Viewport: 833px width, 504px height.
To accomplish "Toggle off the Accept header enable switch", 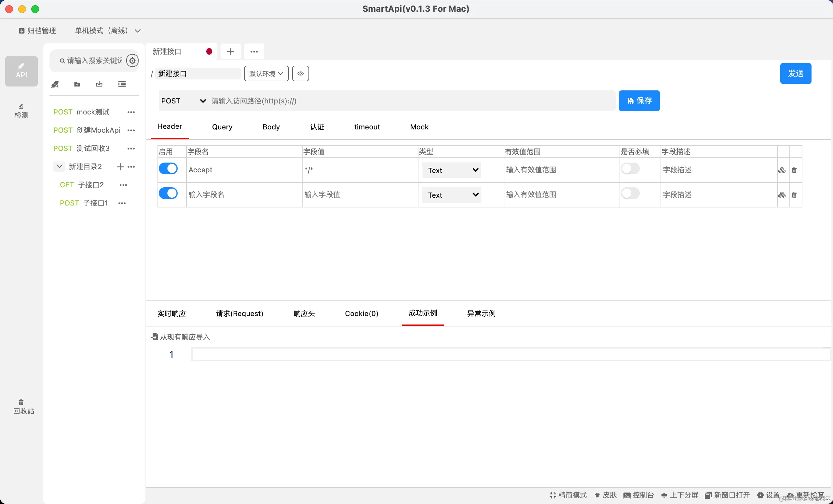I will tap(168, 168).
